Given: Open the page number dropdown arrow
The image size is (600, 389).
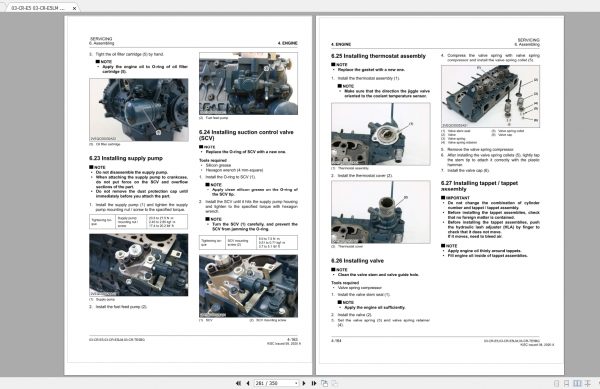Looking at the screenshot, I should 296,383.
